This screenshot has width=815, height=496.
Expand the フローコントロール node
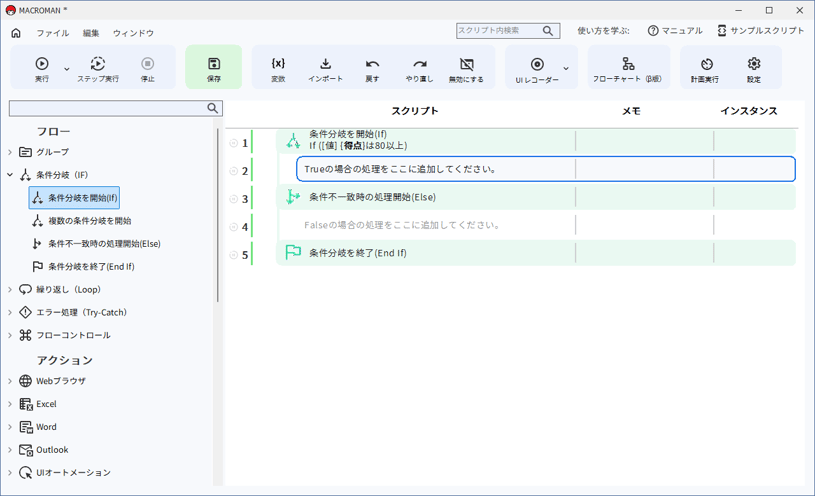tap(10, 335)
